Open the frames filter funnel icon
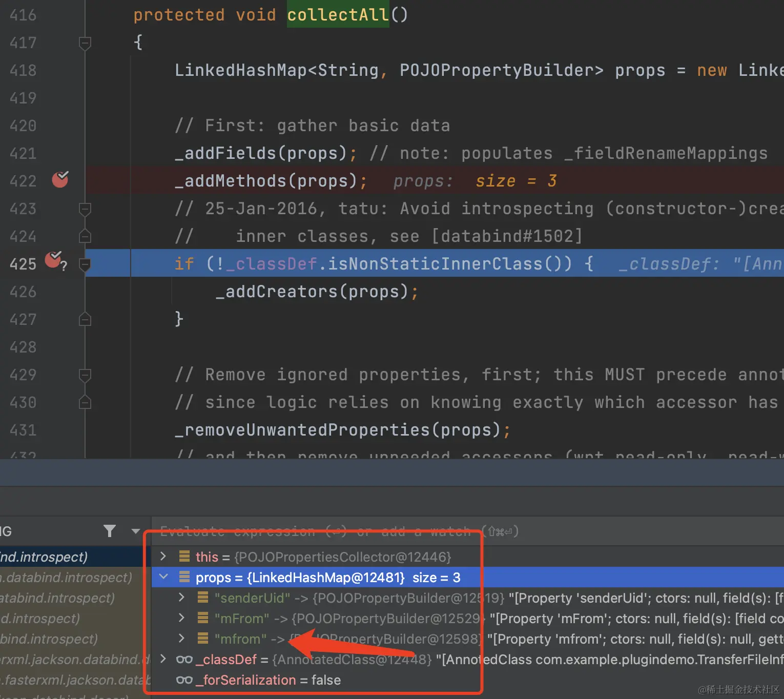This screenshot has width=784, height=699. (x=109, y=531)
